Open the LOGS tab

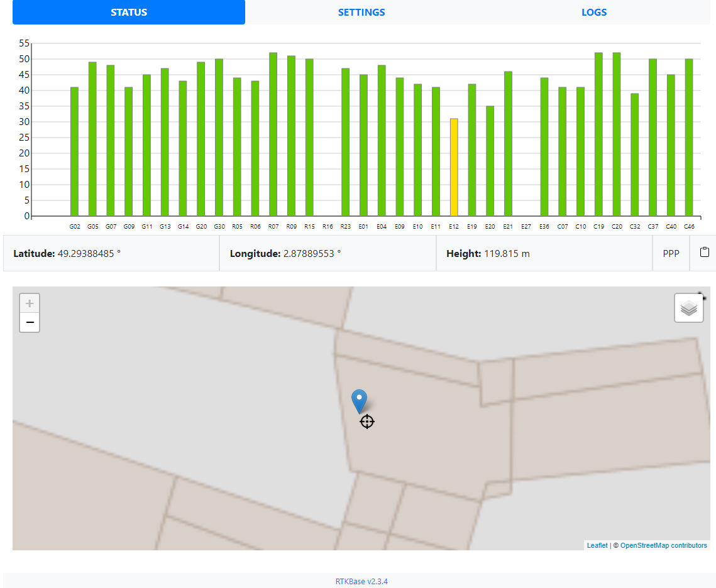point(593,13)
